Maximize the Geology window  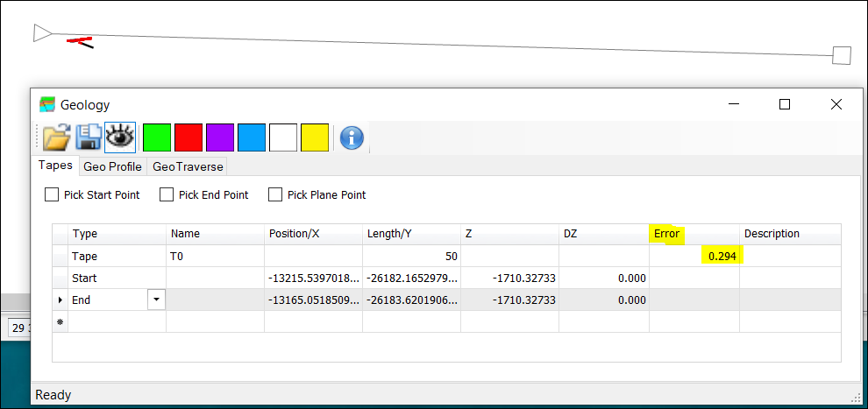click(x=785, y=104)
